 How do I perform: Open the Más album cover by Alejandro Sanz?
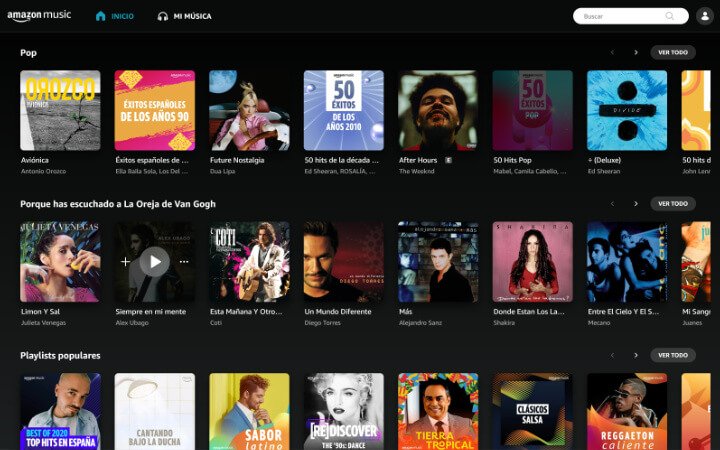[x=438, y=262]
